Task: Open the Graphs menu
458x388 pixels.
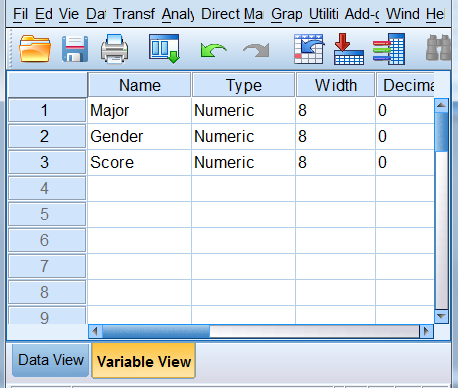Action: (x=287, y=14)
